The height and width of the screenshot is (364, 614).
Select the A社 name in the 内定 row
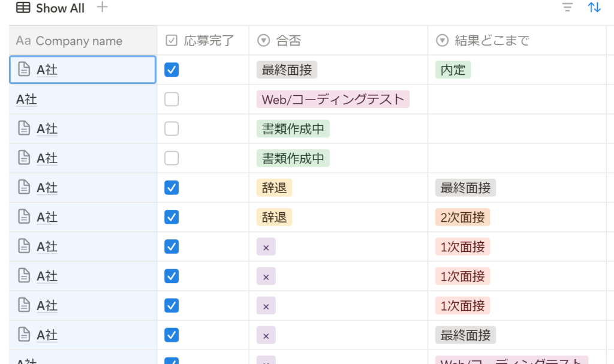pos(47,70)
